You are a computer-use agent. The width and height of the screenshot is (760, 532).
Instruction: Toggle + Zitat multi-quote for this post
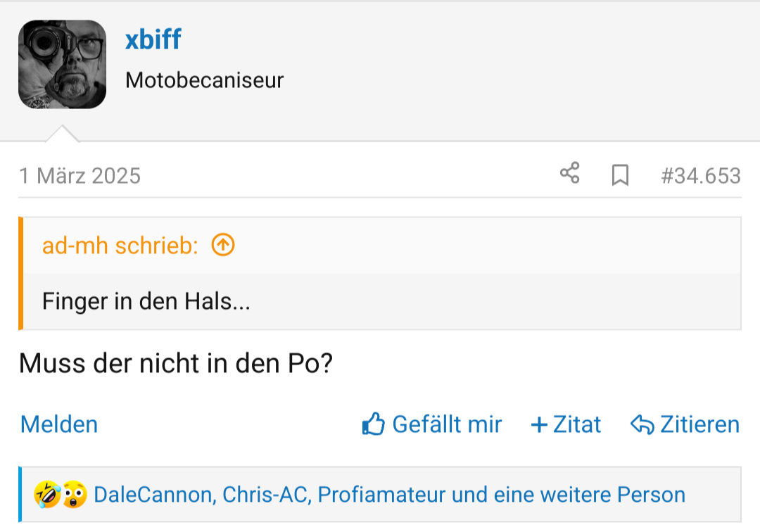coord(566,424)
